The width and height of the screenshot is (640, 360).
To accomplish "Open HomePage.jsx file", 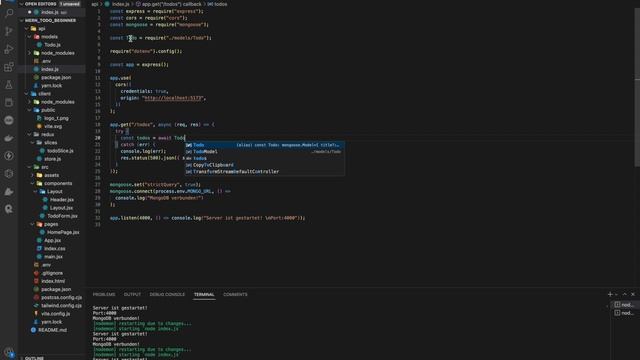I will pyautogui.click(x=63, y=232).
